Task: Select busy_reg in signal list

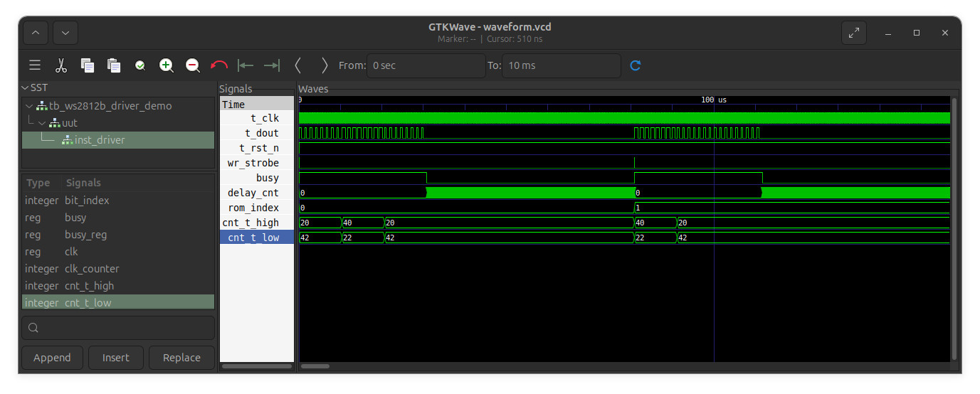Action: (x=118, y=235)
